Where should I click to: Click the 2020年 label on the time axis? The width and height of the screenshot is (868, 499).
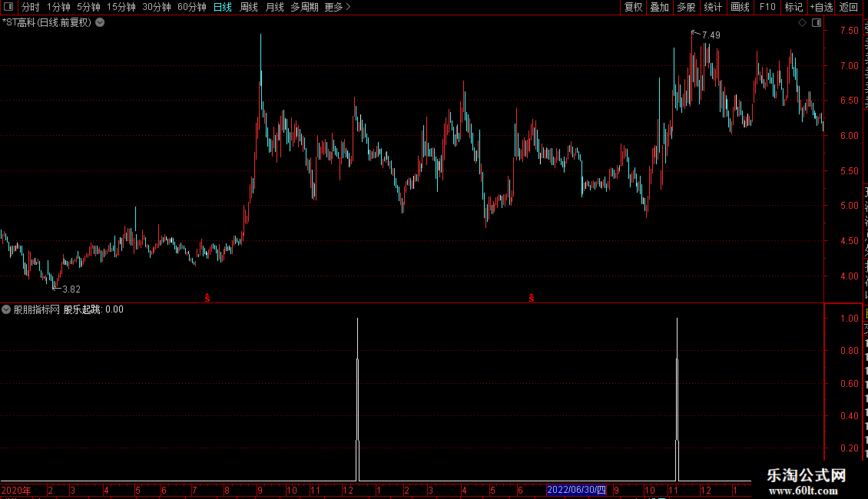click(x=16, y=490)
